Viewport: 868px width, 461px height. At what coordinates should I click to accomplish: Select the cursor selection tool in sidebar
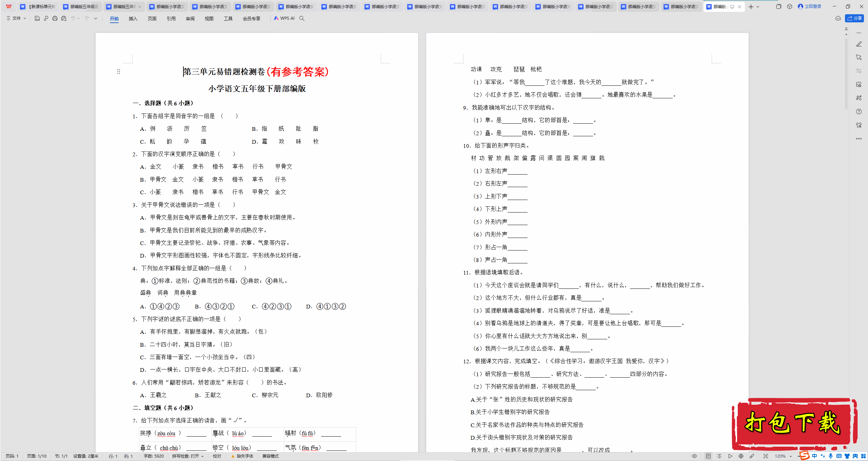pos(859,57)
